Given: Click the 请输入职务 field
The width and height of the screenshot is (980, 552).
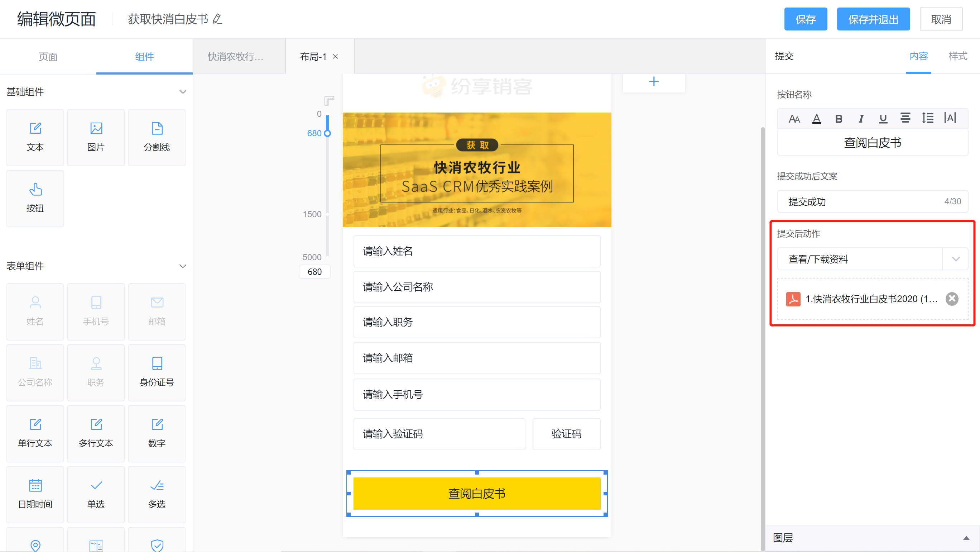Looking at the screenshot, I should 477,322.
